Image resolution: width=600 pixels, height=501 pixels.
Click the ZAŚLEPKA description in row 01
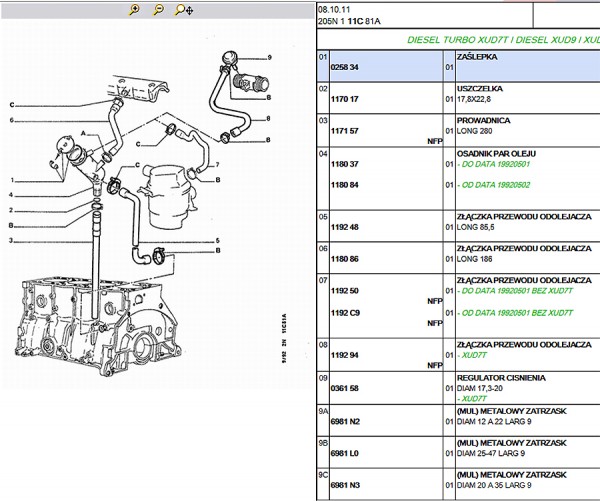[x=477, y=57]
